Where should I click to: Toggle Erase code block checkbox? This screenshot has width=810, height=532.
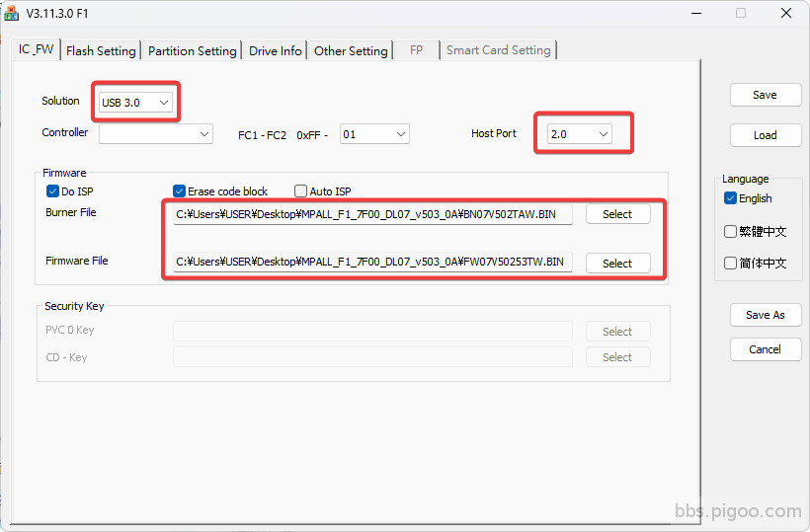tap(180, 191)
